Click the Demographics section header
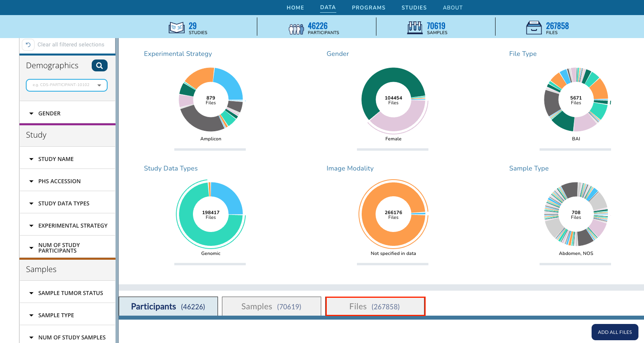 52,65
